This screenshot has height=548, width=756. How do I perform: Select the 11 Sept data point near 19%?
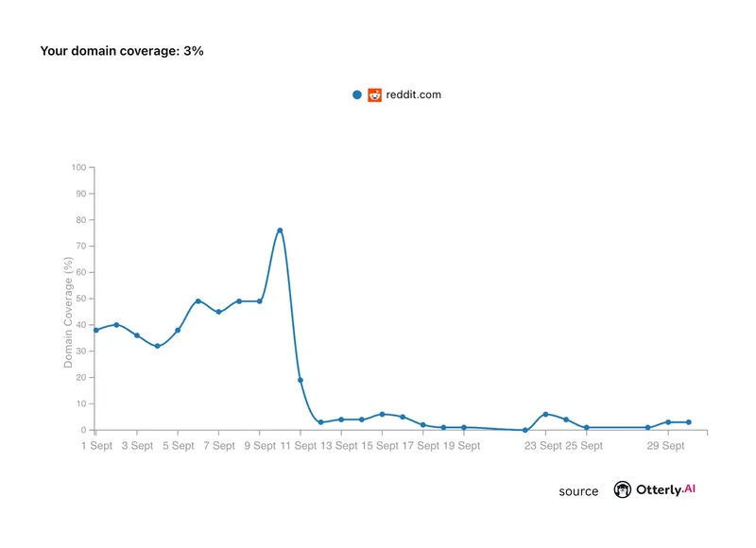pyautogui.click(x=301, y=380)
